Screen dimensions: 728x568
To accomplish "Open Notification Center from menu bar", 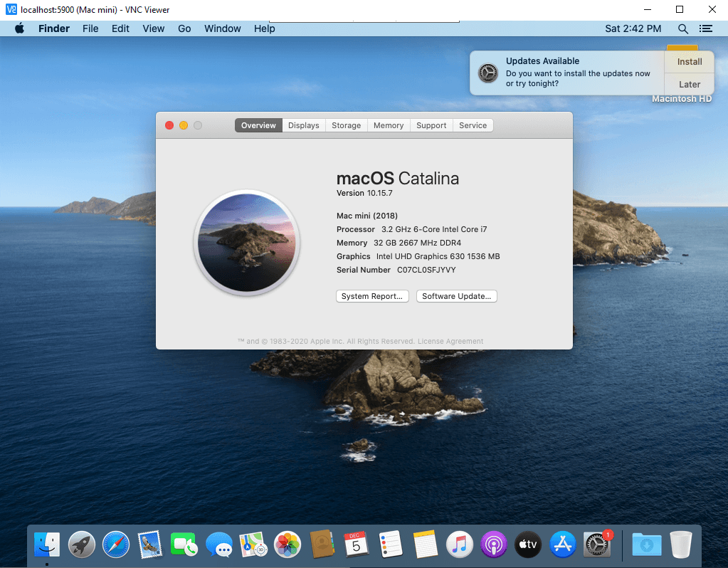I will coord(705,28).
